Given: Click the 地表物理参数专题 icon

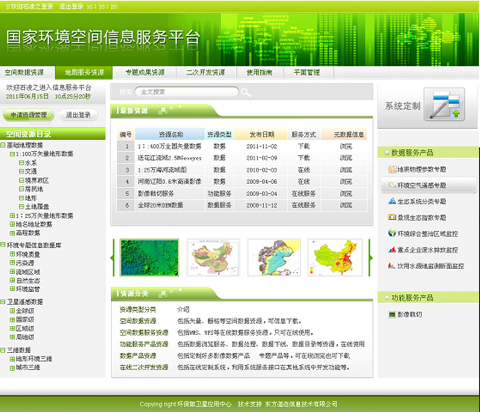Looking at the screenshot, I should pyautogui.click(x=392, y=169).
